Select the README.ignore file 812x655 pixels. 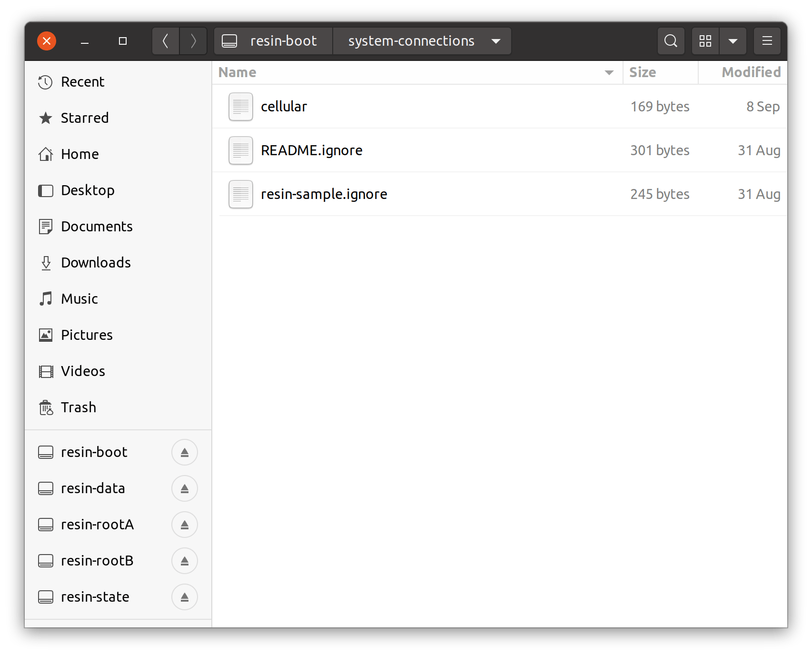click(311, 150)
